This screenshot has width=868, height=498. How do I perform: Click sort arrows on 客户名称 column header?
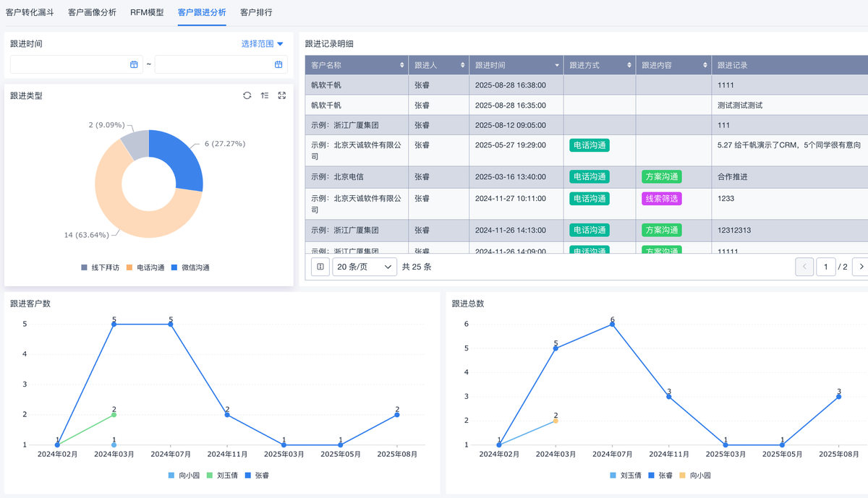402,65
